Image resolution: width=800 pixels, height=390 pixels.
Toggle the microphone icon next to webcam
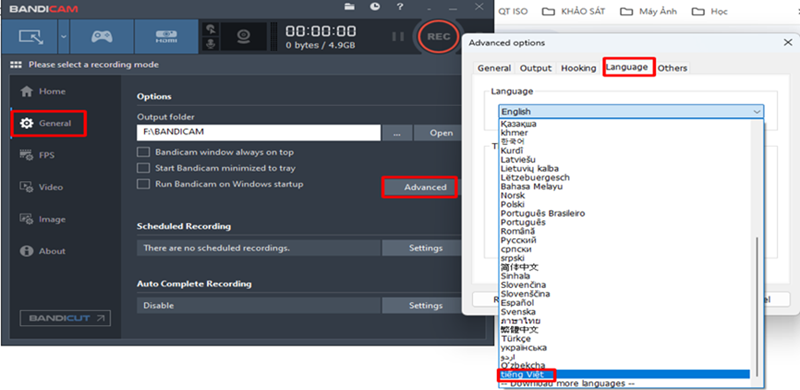210,45
